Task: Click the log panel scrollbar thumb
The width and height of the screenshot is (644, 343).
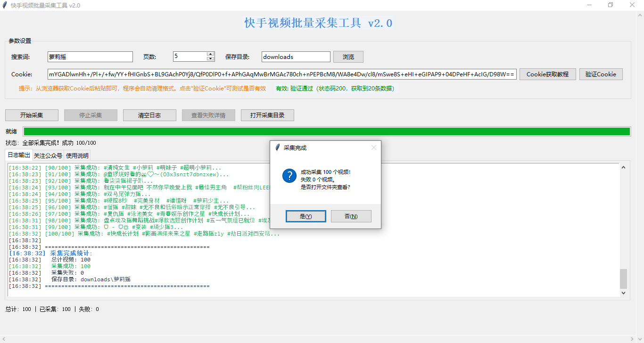Action: [623, 278]
